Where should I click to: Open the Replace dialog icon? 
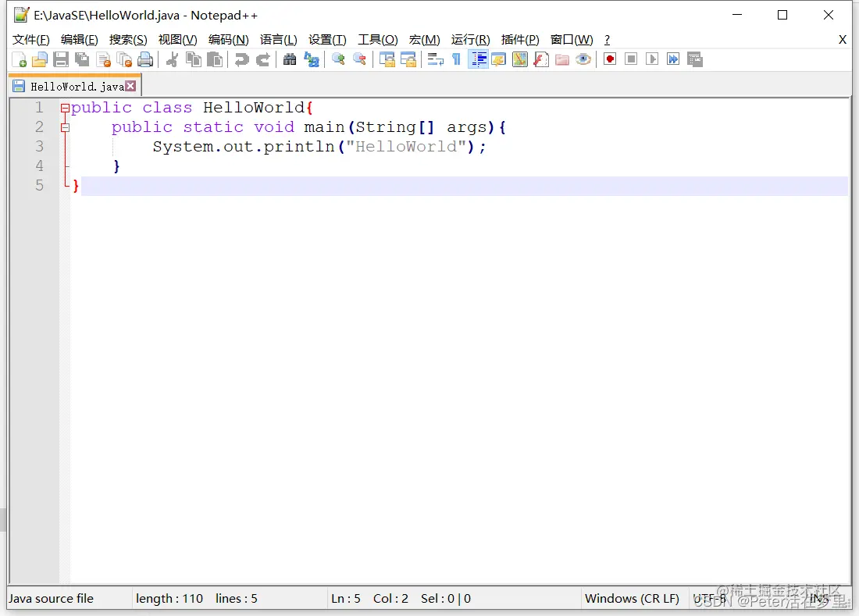311,59
